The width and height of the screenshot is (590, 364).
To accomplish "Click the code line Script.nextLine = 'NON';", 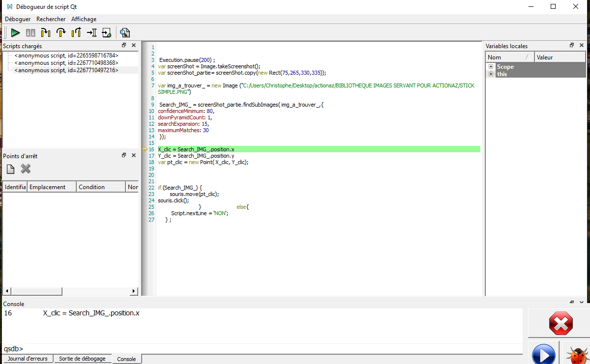I will click(200, 213).
